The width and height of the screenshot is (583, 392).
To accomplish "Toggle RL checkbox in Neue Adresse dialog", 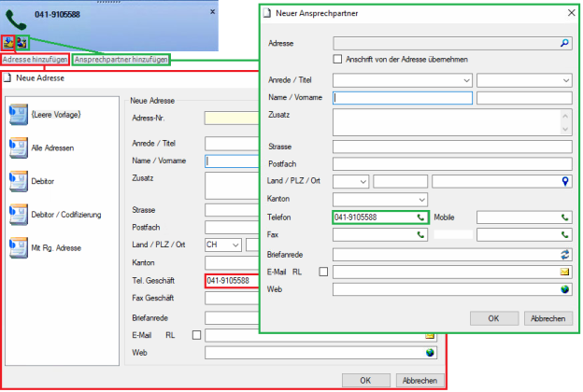I will (x=197, y=335).
